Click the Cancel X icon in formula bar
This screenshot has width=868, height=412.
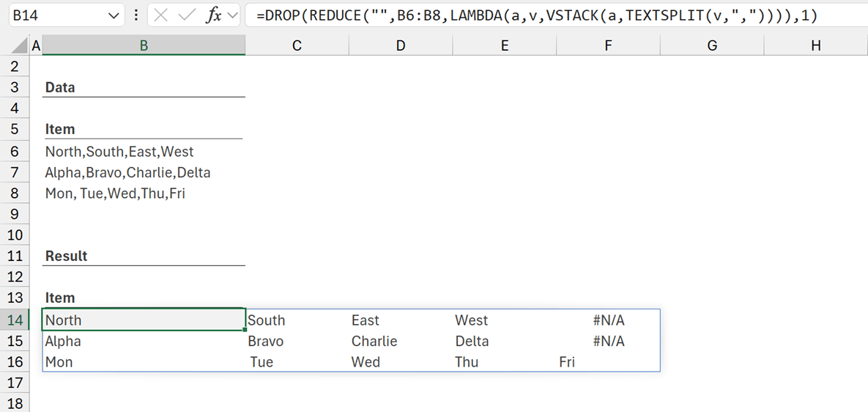point(161,15)
